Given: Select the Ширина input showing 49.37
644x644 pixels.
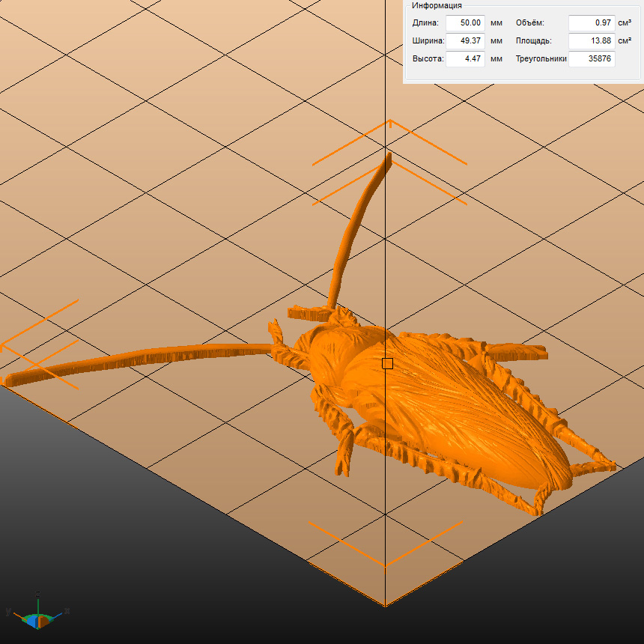Looking at the screenshot, I should pyautogui.click(x=465, y=41).
